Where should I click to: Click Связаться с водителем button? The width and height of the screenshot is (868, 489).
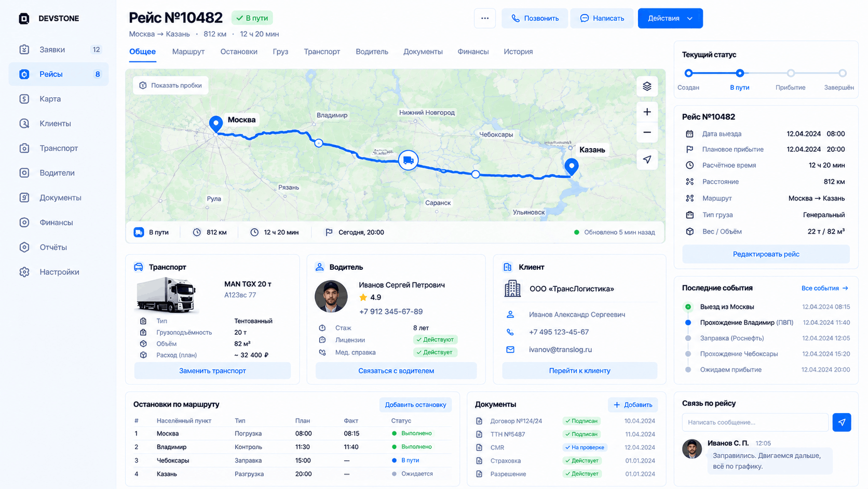396,371
